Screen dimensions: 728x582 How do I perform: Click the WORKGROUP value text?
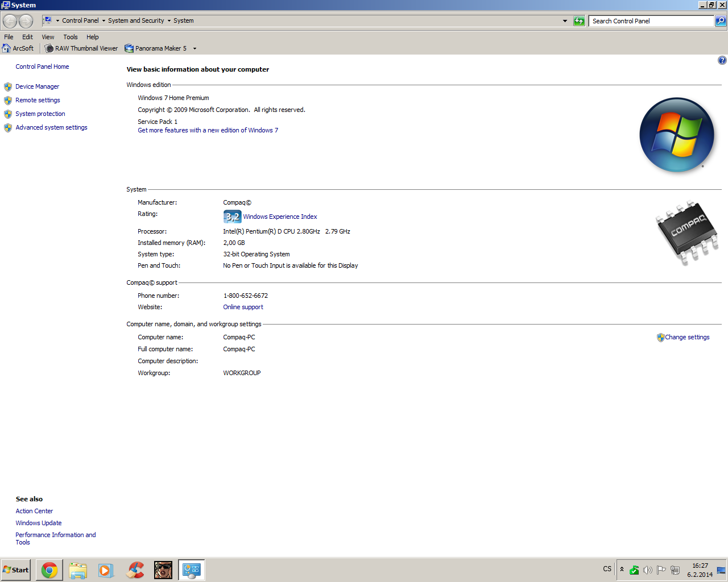click(x=242, y=373)
